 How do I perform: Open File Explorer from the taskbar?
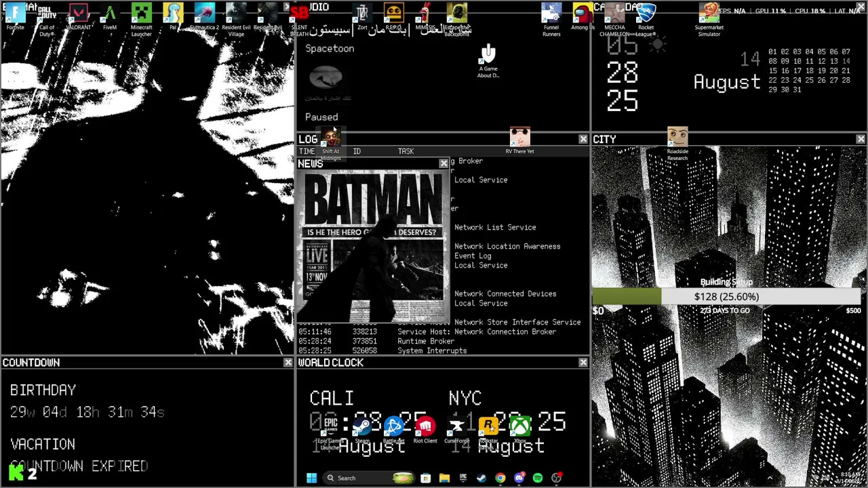(x=444, y=478)
